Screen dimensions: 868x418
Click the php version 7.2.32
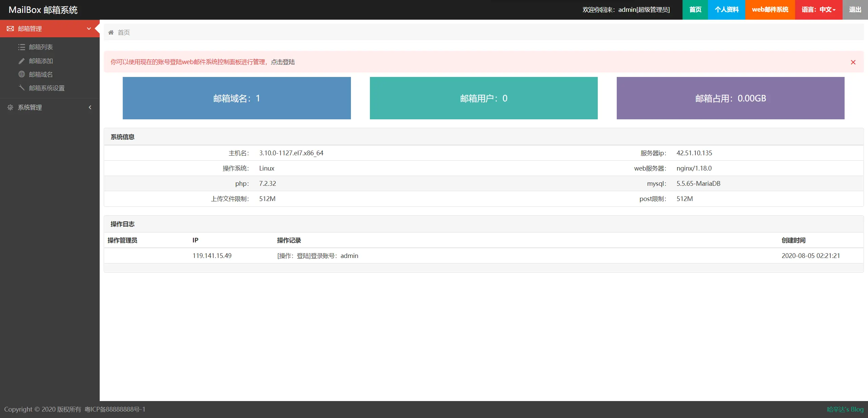(268, 184)
